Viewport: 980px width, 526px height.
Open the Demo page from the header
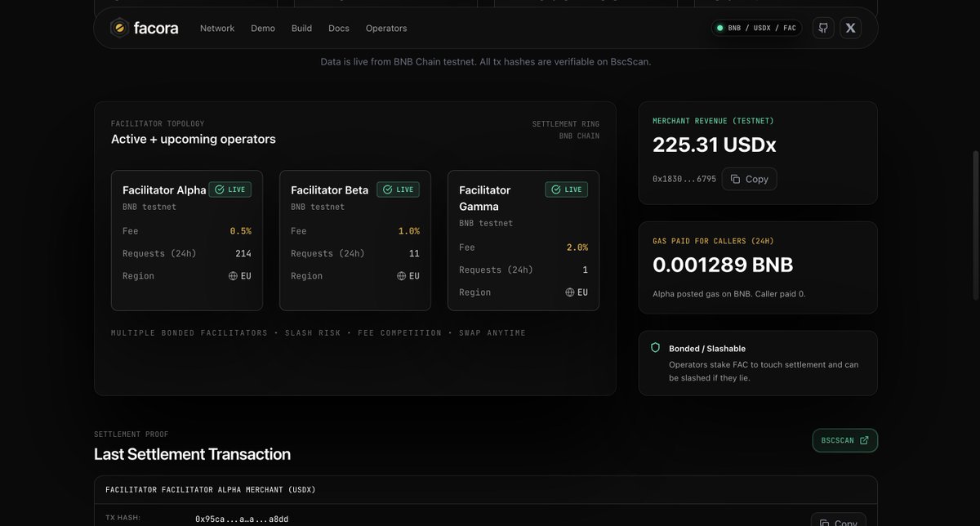(x=262, y=28)
